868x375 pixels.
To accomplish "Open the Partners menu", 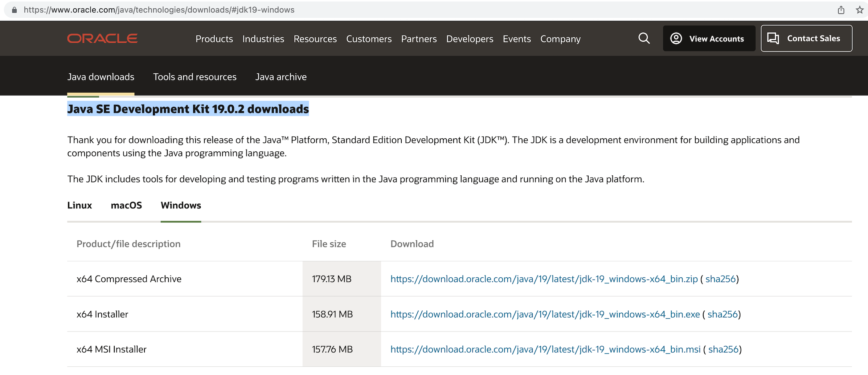I will click(419, 39).
